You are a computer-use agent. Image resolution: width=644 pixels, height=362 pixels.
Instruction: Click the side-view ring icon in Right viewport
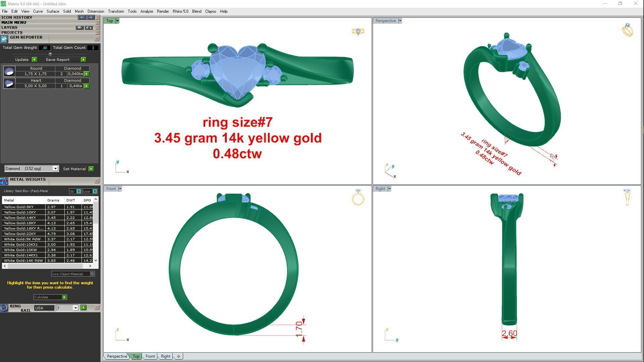[627, 197]
